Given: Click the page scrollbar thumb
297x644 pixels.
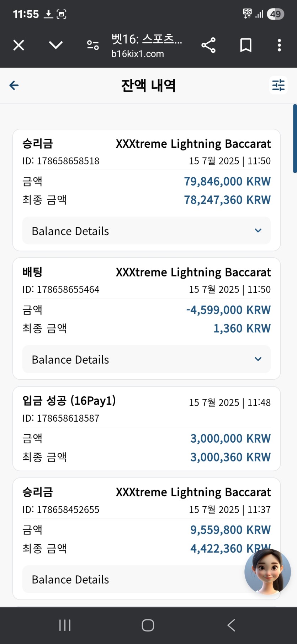Looking at the screenshot, I should (x=295, y=138).
